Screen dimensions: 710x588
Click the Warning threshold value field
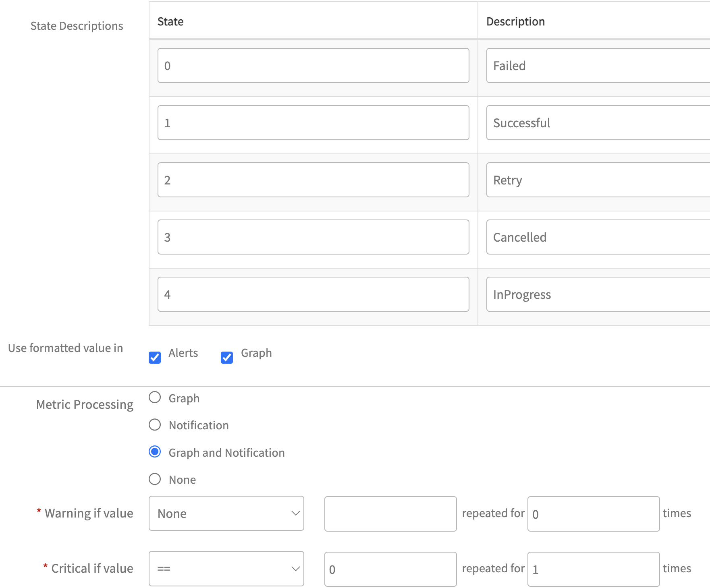(390, 514)
